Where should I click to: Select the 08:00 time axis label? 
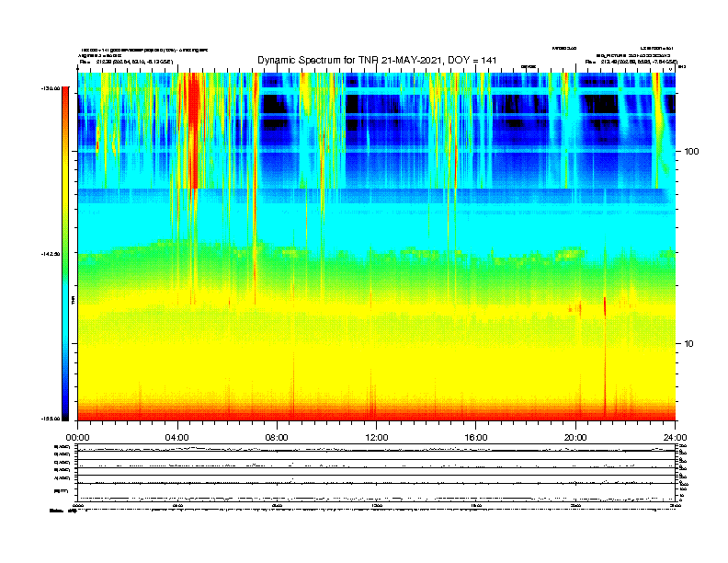click(278, 438)
